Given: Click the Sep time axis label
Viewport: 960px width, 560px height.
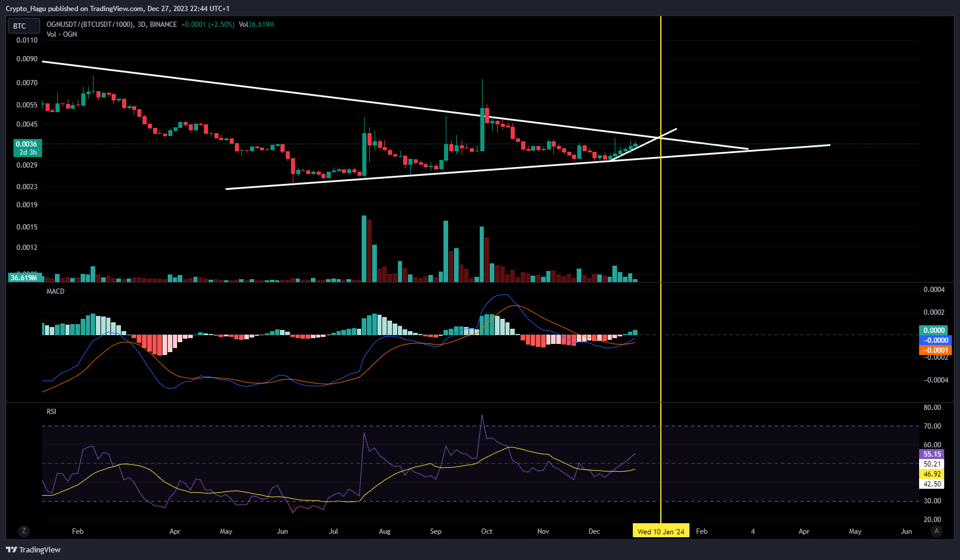Looking at the screenshot, I should tap(436, 531).
